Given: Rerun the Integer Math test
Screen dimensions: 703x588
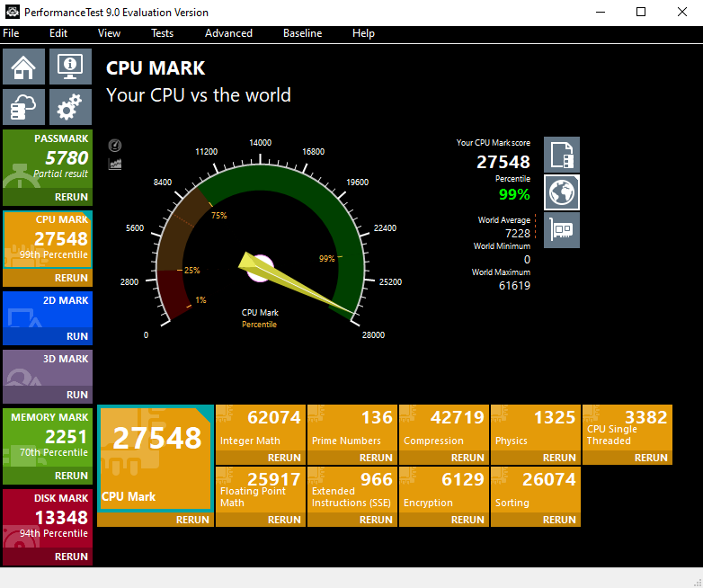Looking at the screenshot, I should click(x=261, y=458).
